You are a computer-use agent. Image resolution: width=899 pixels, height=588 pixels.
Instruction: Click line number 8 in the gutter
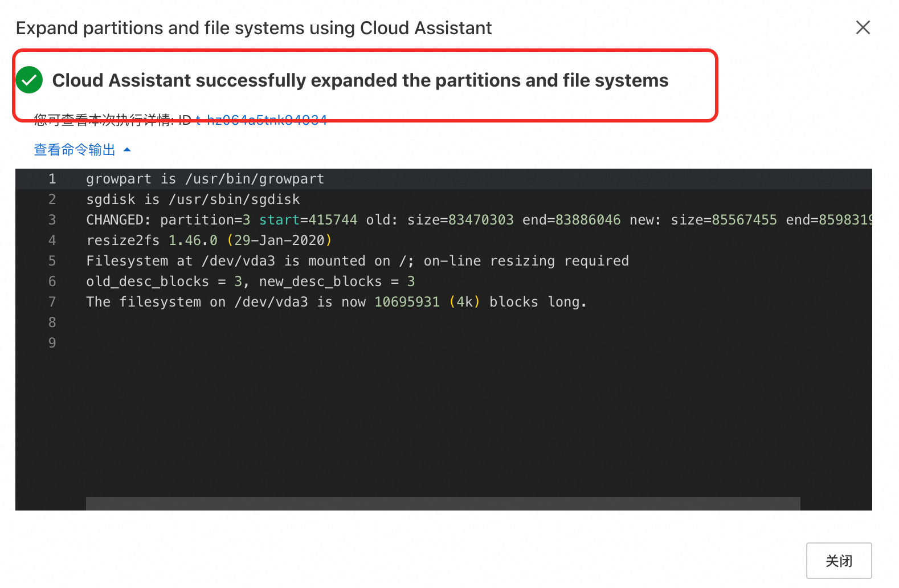(x=52, y=322)
